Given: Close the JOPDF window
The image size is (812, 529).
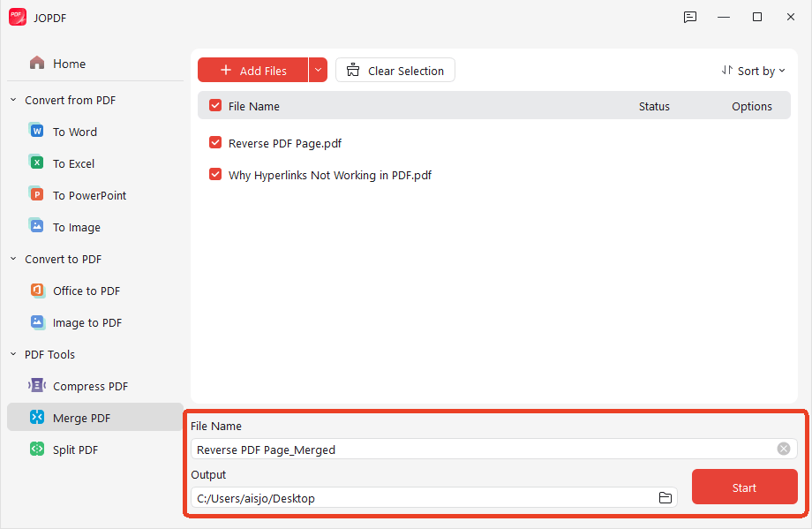Looking at the screenshot, I should coord(790,17).
